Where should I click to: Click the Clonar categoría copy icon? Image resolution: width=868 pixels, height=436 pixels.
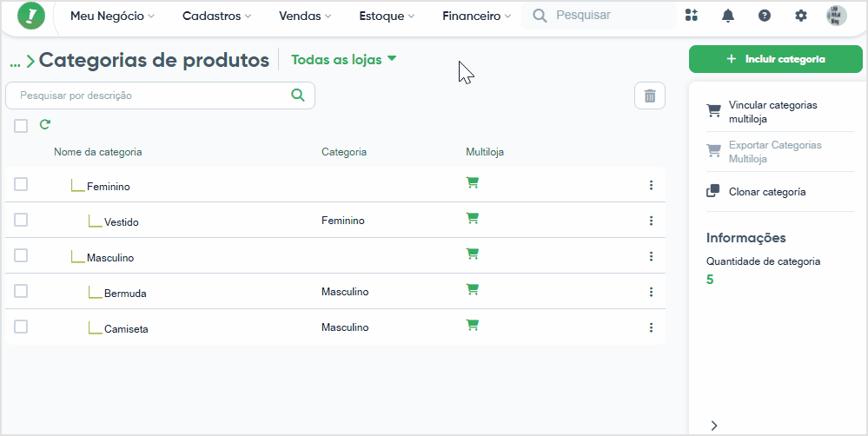tap(713, 191)
